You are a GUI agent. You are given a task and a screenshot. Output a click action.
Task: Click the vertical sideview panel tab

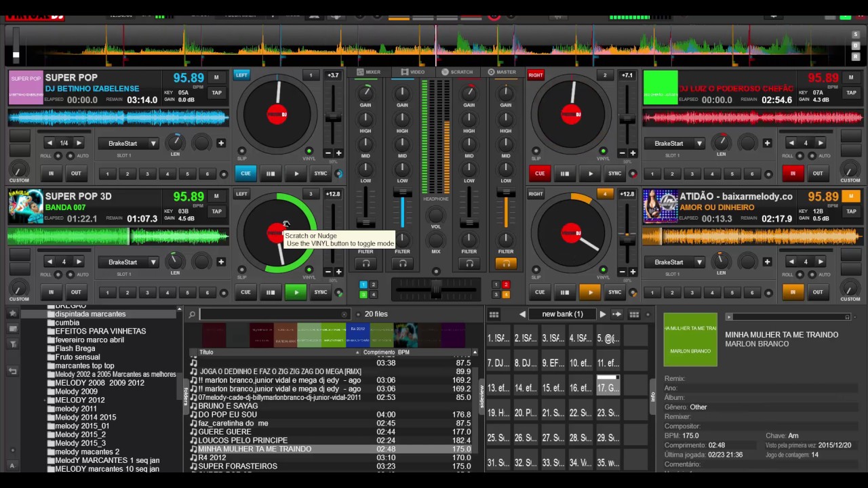pyautogui.click(x=481, y=395)
